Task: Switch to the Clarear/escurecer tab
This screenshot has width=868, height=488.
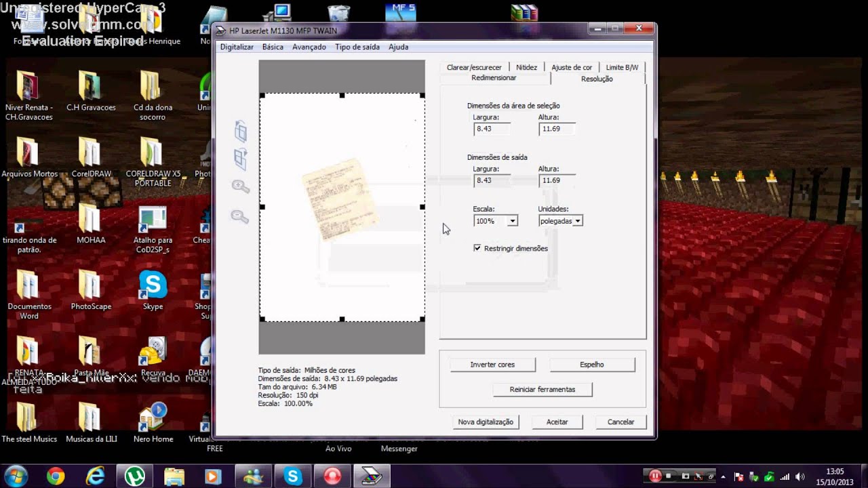Action: 474,67
